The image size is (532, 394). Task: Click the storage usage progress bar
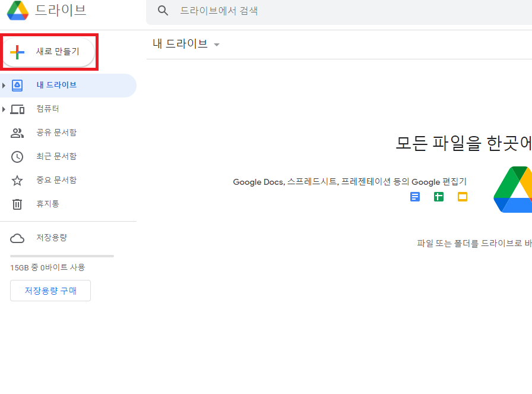62,256
